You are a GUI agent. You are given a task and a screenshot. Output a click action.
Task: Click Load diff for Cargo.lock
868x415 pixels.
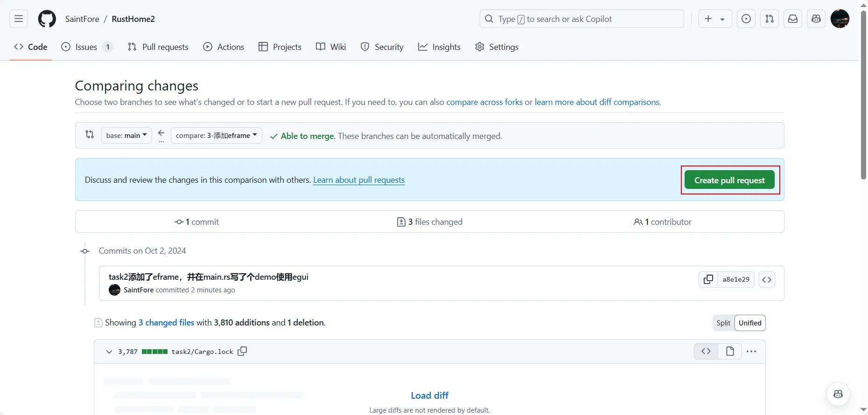pyautogui.click(x=429, y=395)
